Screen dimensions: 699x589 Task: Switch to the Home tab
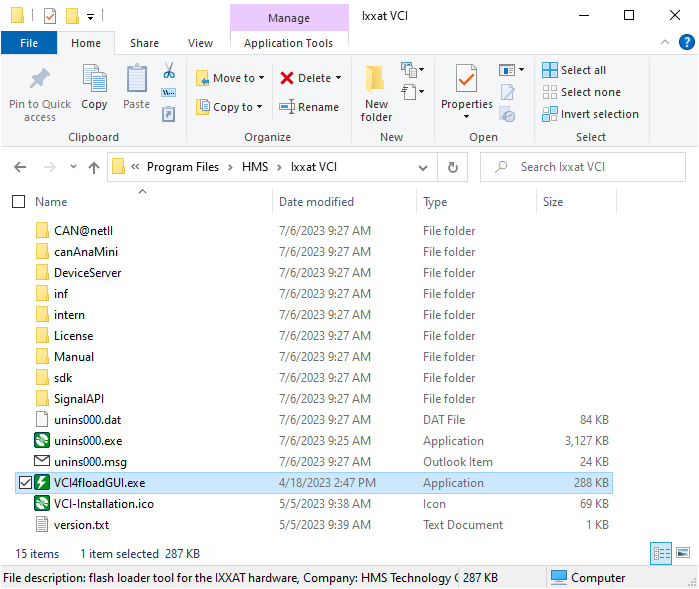tap(86, 43)
